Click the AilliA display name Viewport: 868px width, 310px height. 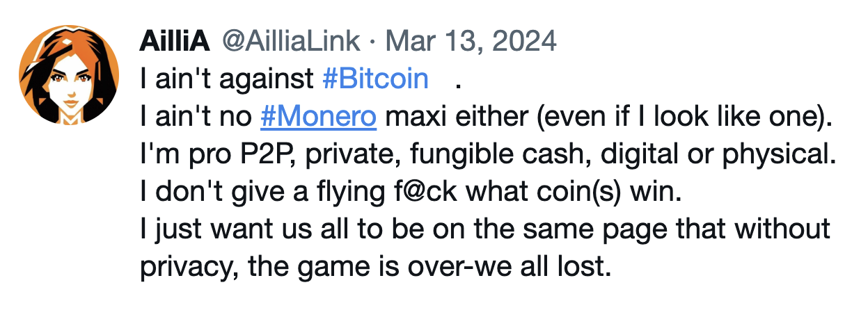coord(175,42)
